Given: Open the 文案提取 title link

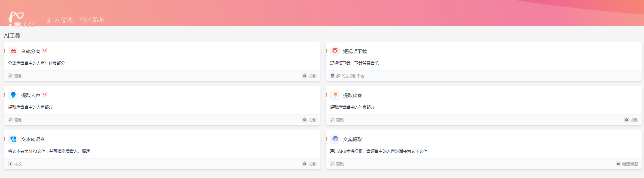Looking at the screenshot, I should click(352, 139).
